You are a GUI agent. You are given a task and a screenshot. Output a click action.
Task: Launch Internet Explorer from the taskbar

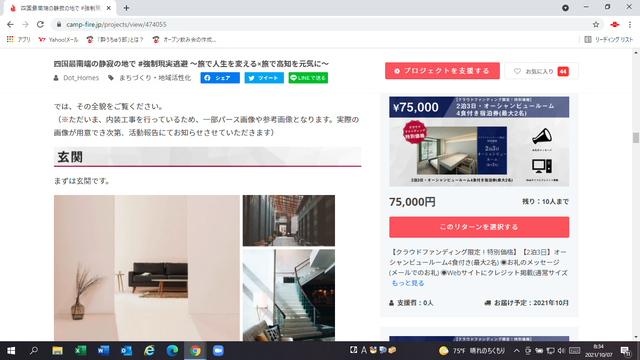[149, 351]
